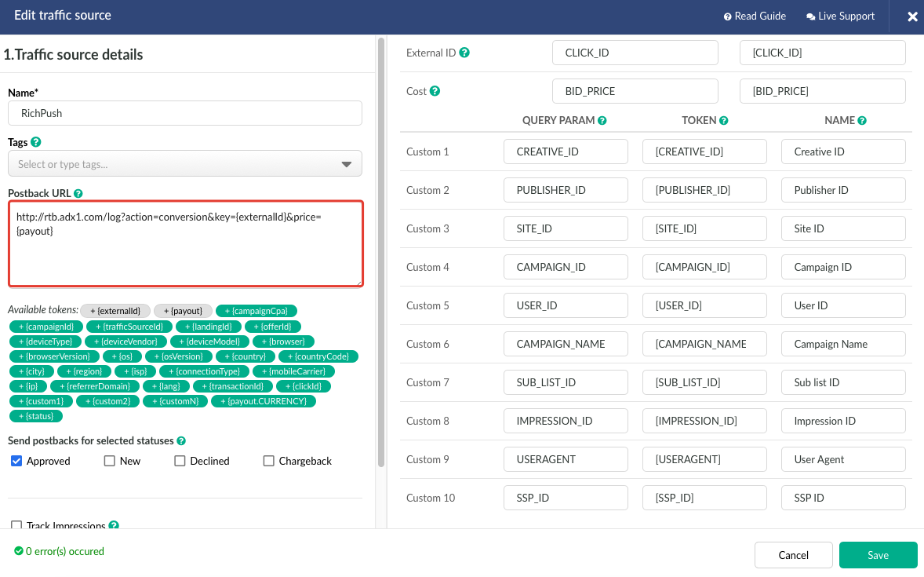
Task: Add the {referrerDomain} token
Action: coord(95,386)
